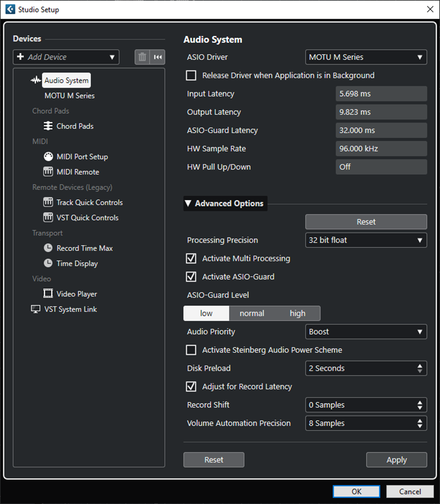The width and height of the screenshot is (440, 504).
Task: Set ASIO-Guard Level to high
Action: [298, 313]
